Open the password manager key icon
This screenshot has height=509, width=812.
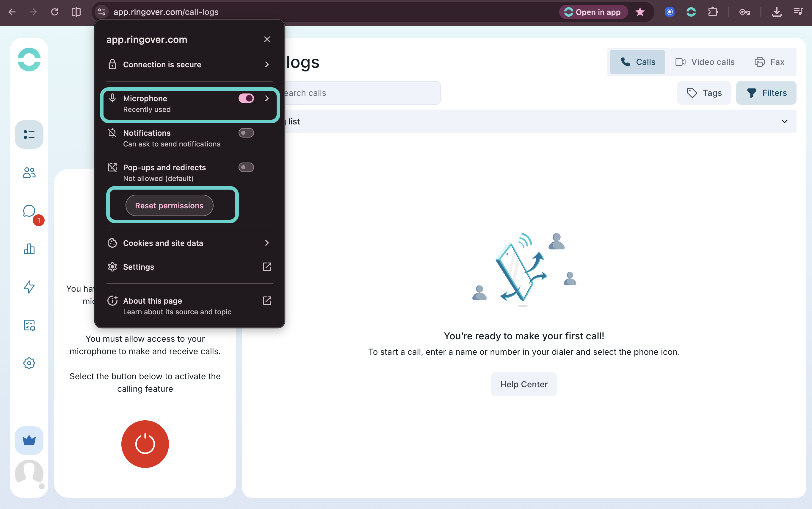pyautogui.click(x=744, y=12)
